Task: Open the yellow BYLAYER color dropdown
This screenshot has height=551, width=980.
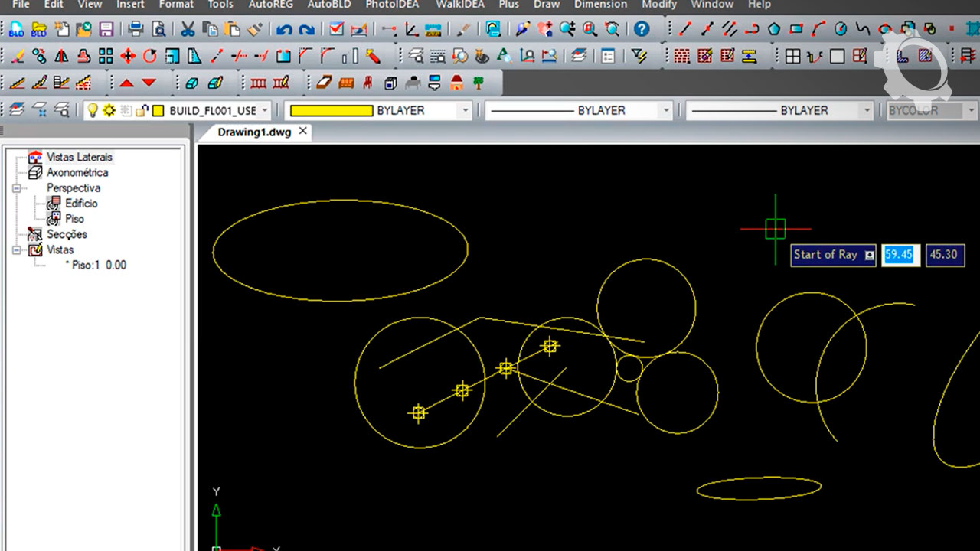Action: click(465, 111)
